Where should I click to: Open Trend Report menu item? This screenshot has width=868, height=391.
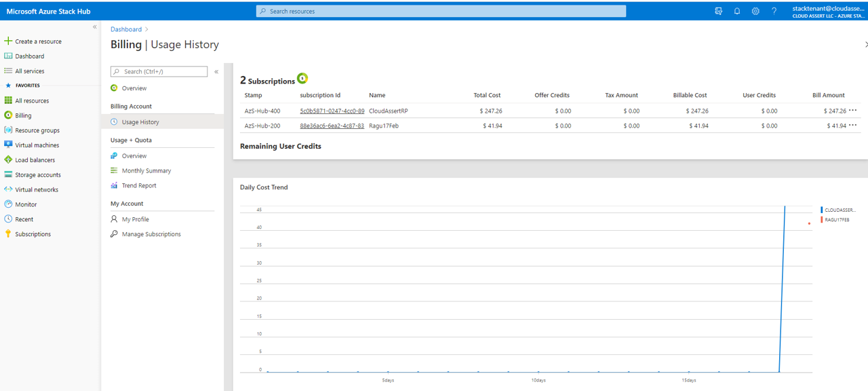[x=139, y=185]
